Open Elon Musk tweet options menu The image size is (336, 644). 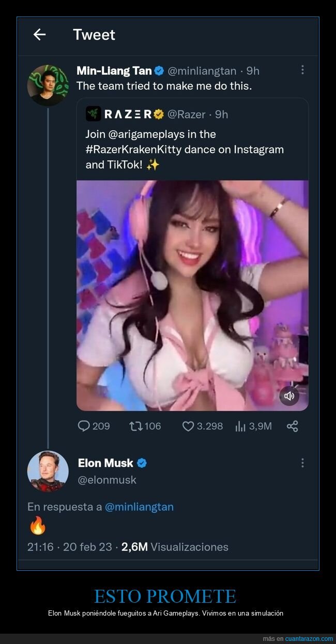302,463
